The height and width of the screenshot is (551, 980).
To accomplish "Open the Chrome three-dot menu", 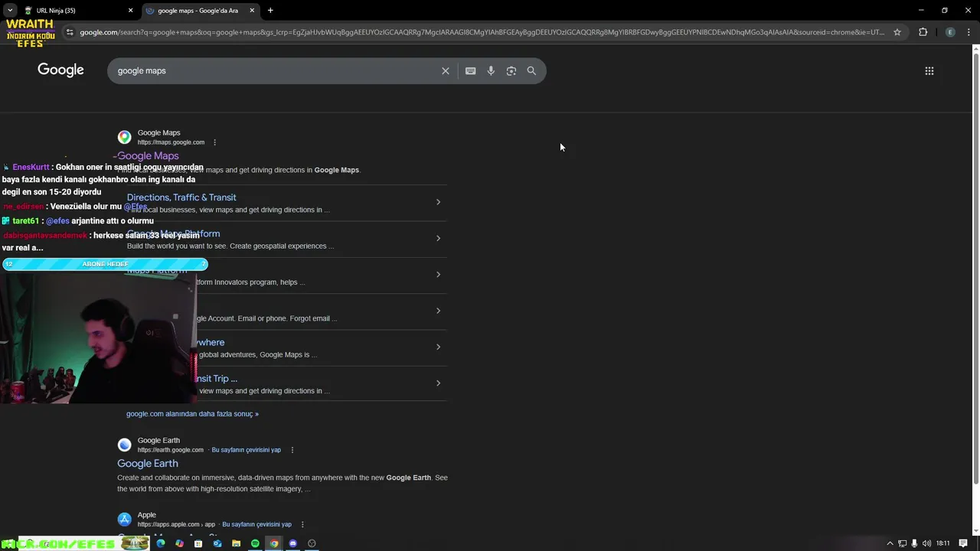I will [968, 32].
